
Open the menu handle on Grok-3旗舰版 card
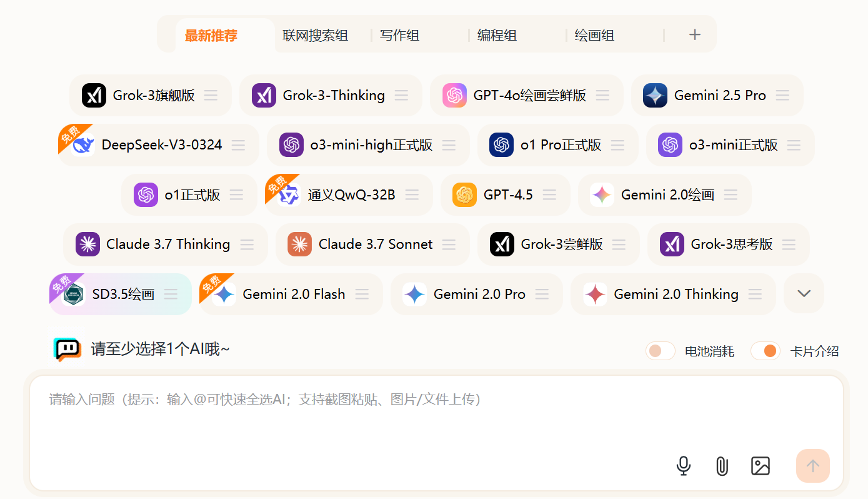pyautogui.click(x=211, y=96)
